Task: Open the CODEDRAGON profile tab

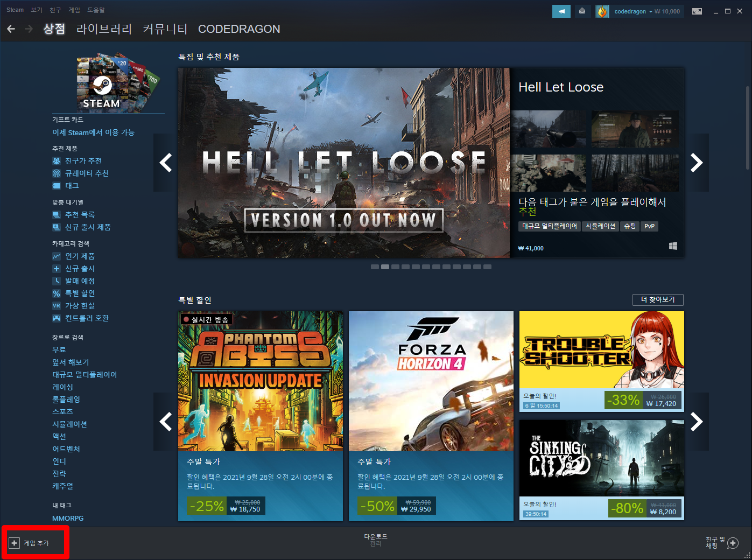Action: tap(239, 29)
